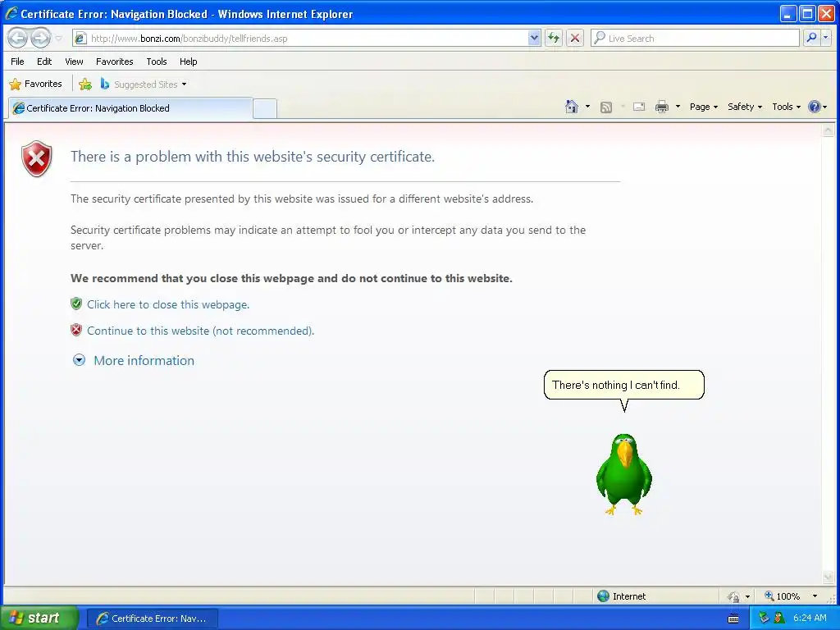Click the RSS feeds icon
This screenshot has height=630, width=840.
click(x=606, y=107)
